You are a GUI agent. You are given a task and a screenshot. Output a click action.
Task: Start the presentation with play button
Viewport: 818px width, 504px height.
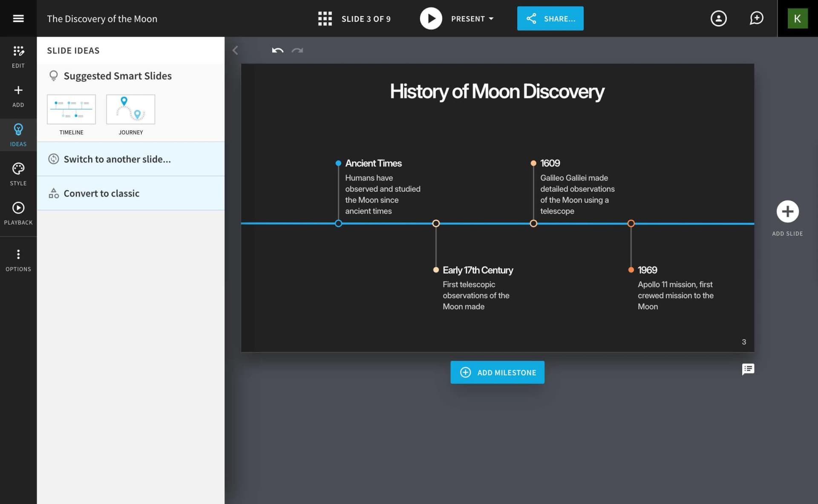tap(431, 18)
